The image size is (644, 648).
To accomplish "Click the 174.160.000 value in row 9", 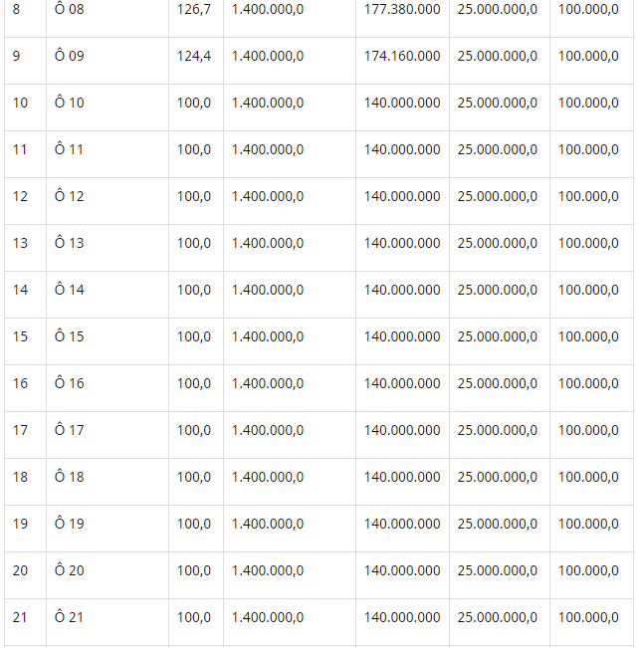I will tap(402, 56).
